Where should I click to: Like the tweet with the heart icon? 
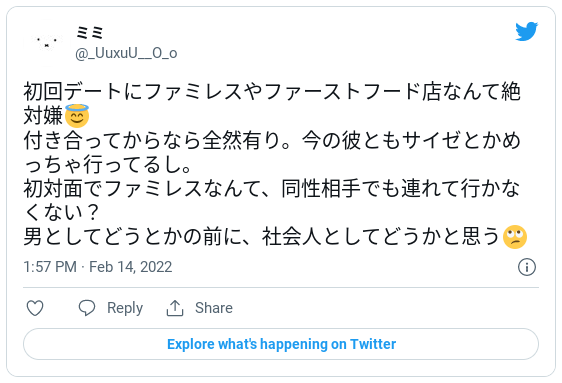click(35, 308)
